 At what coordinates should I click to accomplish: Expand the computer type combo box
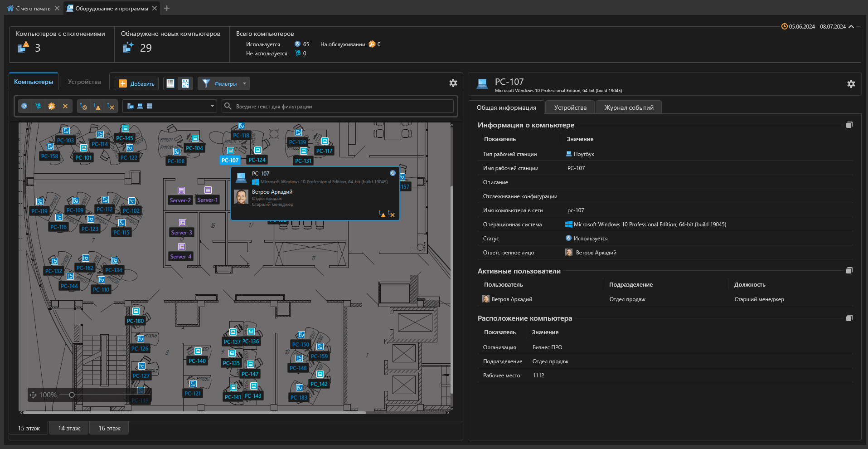click(212, 106)
